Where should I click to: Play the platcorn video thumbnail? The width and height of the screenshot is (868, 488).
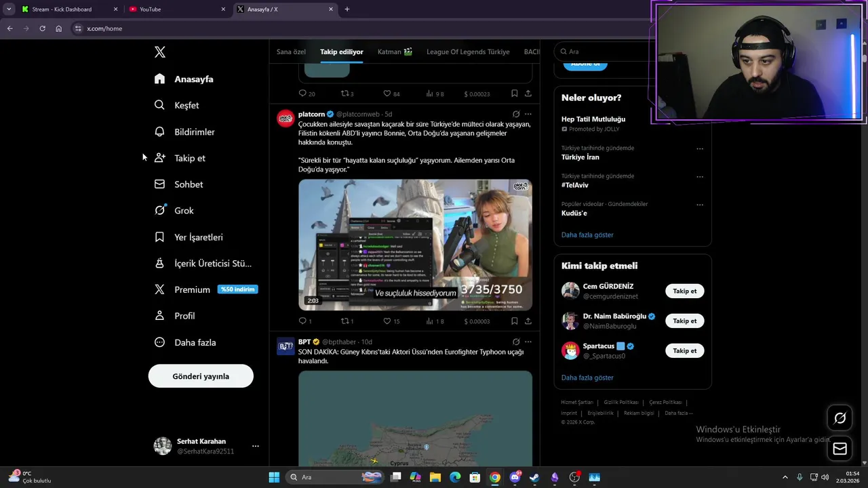point(415,245)
